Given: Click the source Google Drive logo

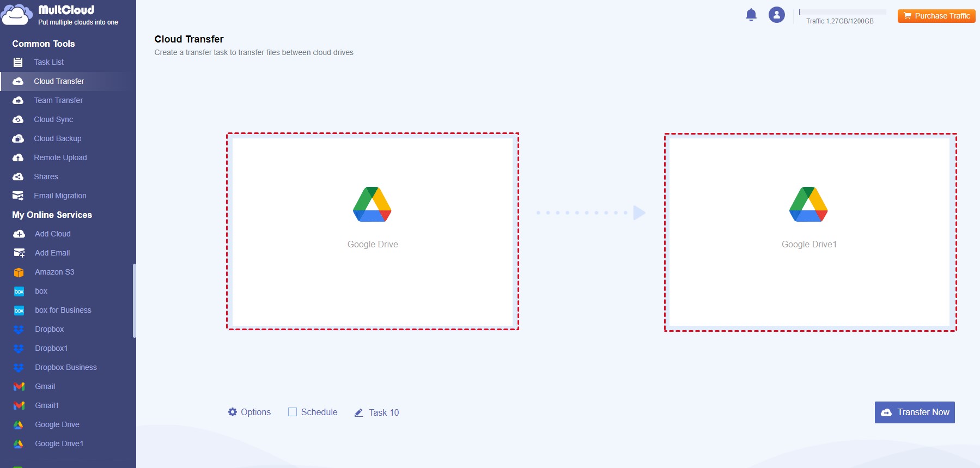Looking at the screenshot, I should pos(372,204).
